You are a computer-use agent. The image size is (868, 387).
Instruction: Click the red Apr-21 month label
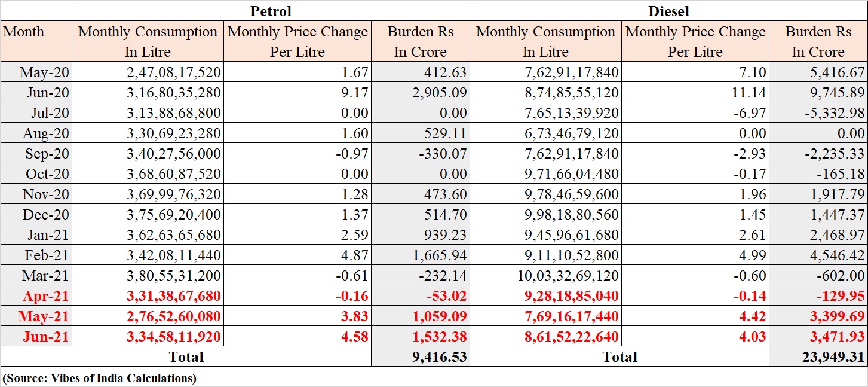(x=46, y=296)
